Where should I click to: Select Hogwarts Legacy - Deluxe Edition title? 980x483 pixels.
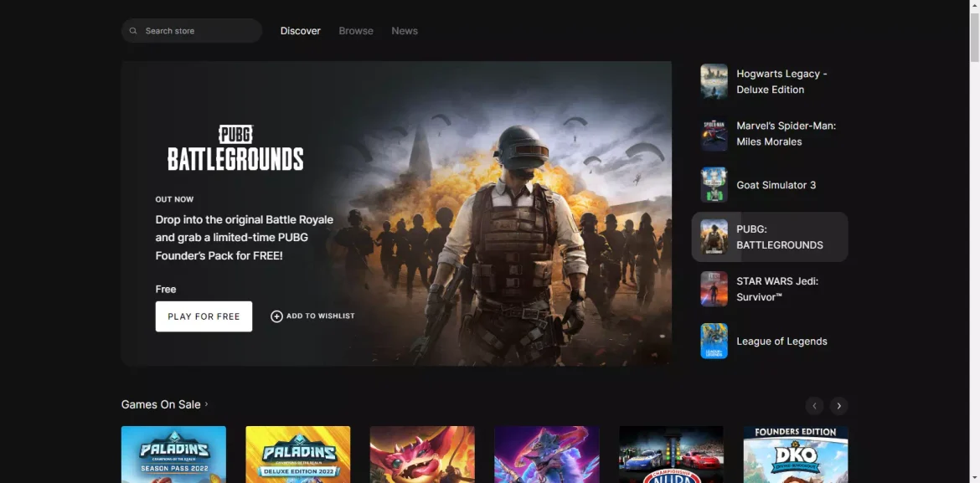point(781,81)
